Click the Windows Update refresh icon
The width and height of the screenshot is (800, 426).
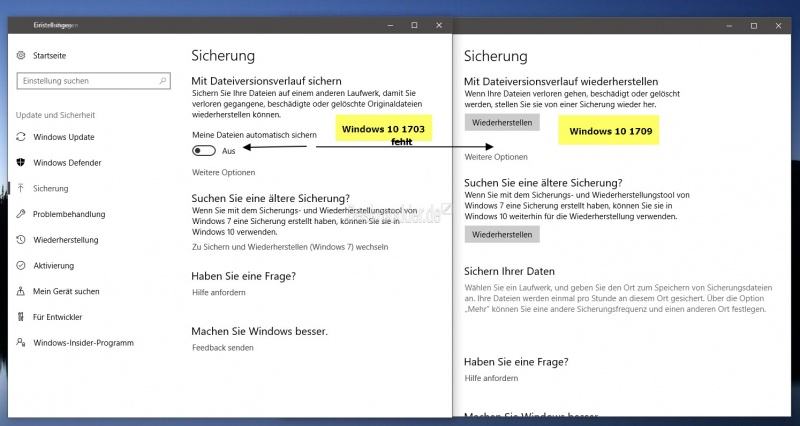(21, 137)
